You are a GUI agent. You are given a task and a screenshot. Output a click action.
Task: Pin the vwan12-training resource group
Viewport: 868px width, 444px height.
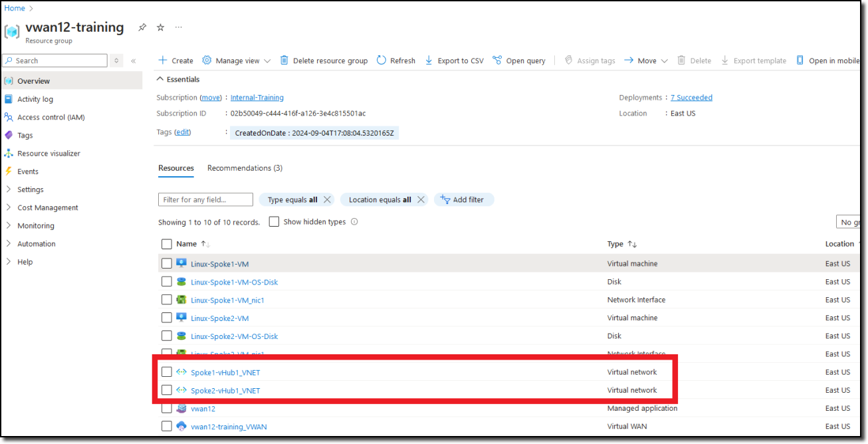(142, 27)
